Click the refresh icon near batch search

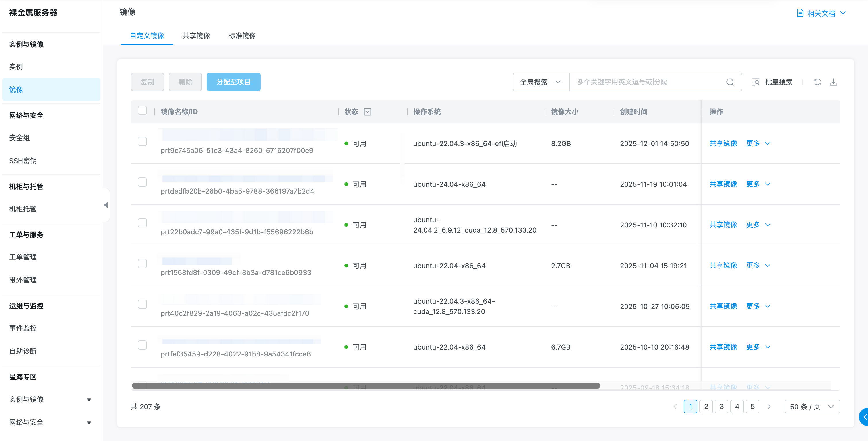click(817, 82)
